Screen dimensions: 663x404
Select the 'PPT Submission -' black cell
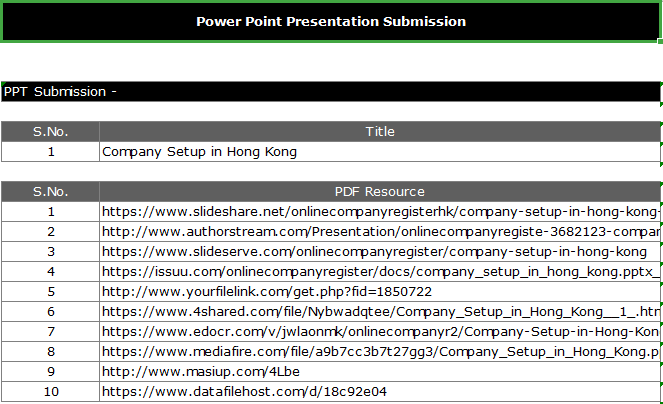330,92
